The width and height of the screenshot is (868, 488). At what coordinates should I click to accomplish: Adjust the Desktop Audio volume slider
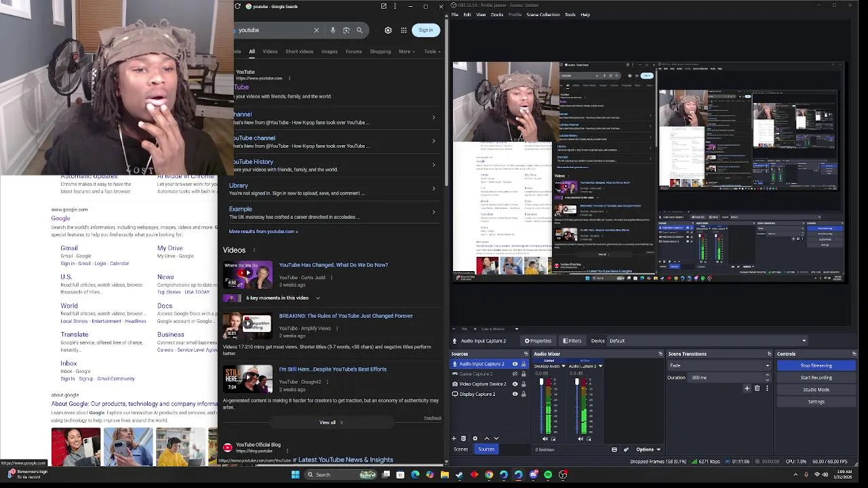[x=541, y=405]
